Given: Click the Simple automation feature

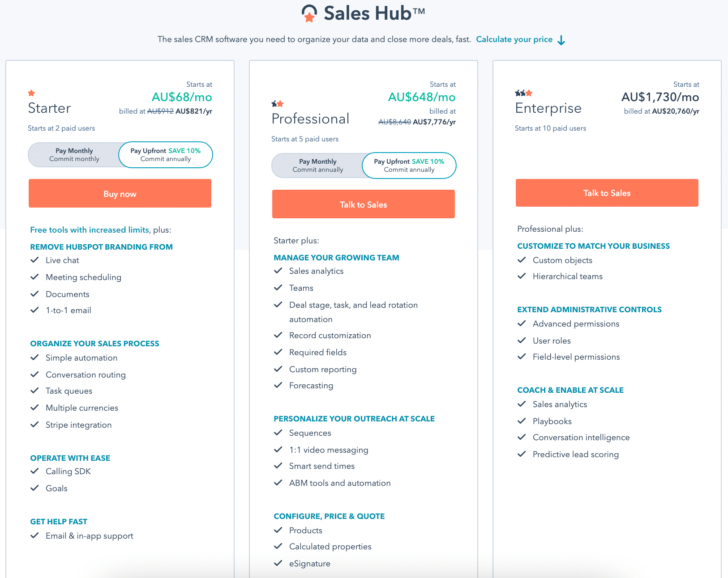Looking at the screenshot, I should coord(81,358).
